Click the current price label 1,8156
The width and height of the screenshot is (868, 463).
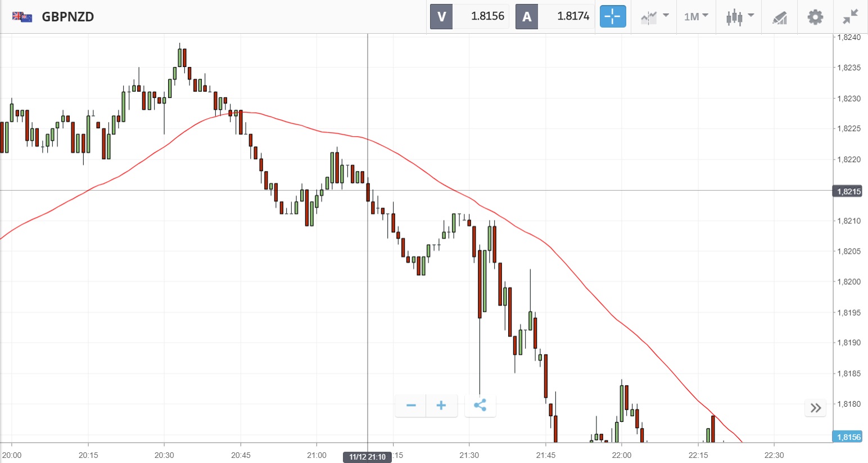[848, 437]
